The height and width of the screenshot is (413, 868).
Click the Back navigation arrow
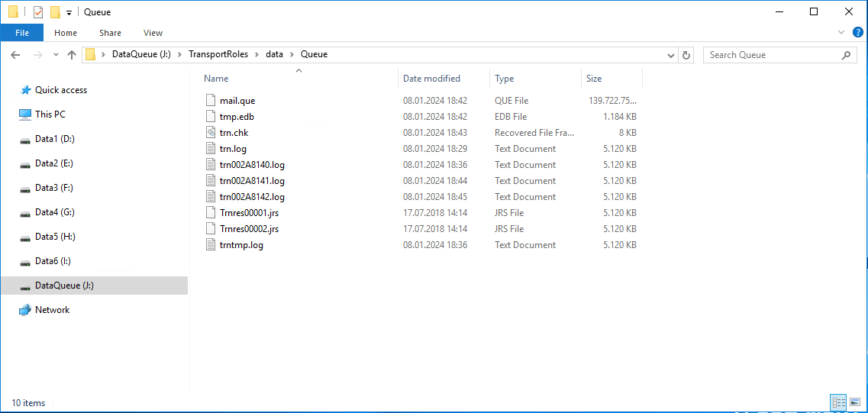[x=15, y=55]
